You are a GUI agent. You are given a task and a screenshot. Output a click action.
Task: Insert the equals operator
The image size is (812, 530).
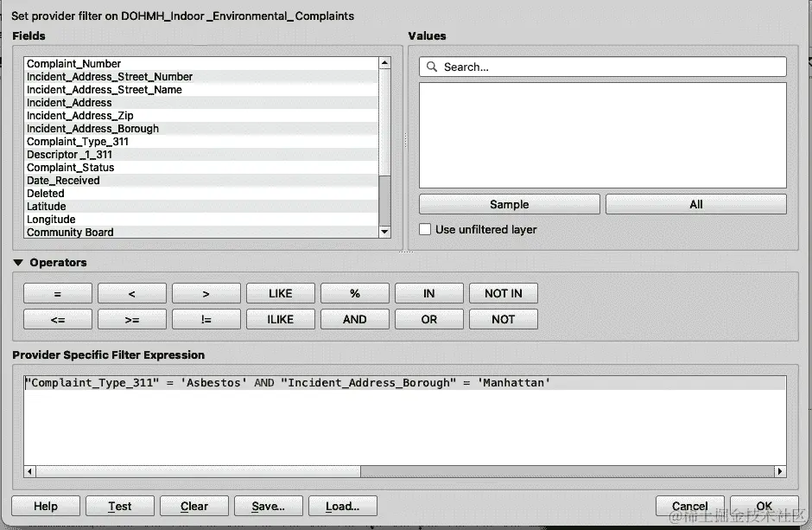click(58, 293)
